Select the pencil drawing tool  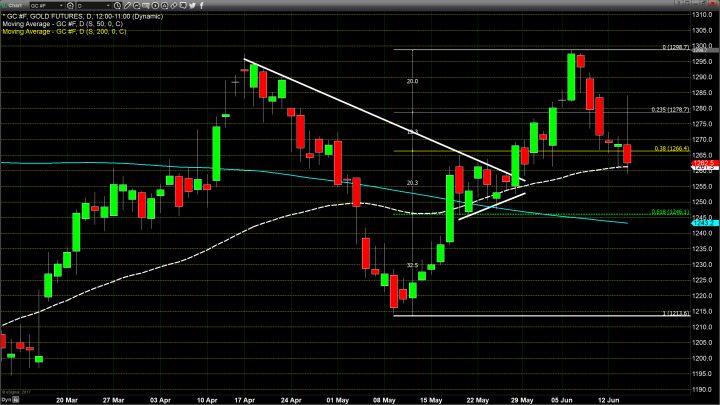pos(127,6)
